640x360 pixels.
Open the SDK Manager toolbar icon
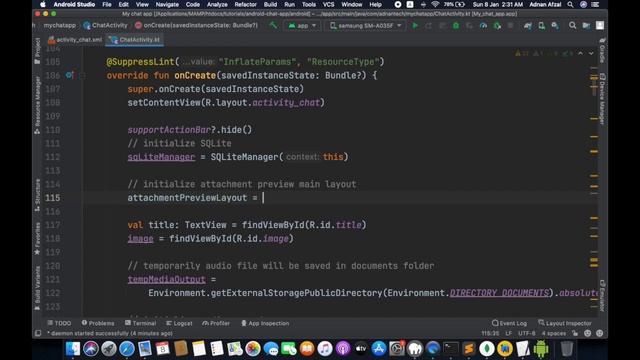pyautogui.click(x=555, y=25)
